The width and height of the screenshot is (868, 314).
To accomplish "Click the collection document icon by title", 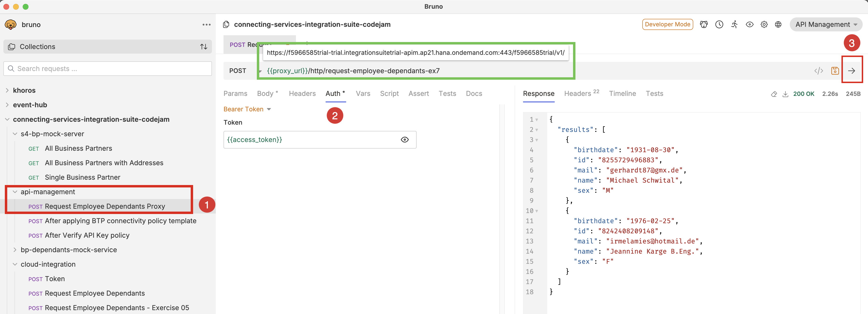I will pyautogui.click(x=226, y=24).
